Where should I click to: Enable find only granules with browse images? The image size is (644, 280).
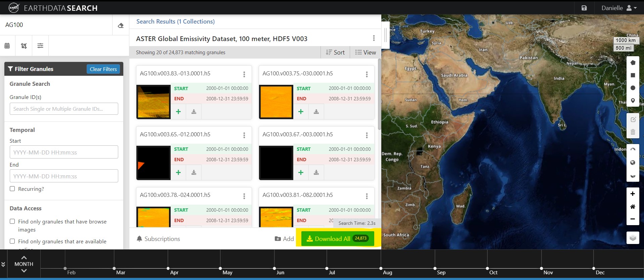point(12,221)
